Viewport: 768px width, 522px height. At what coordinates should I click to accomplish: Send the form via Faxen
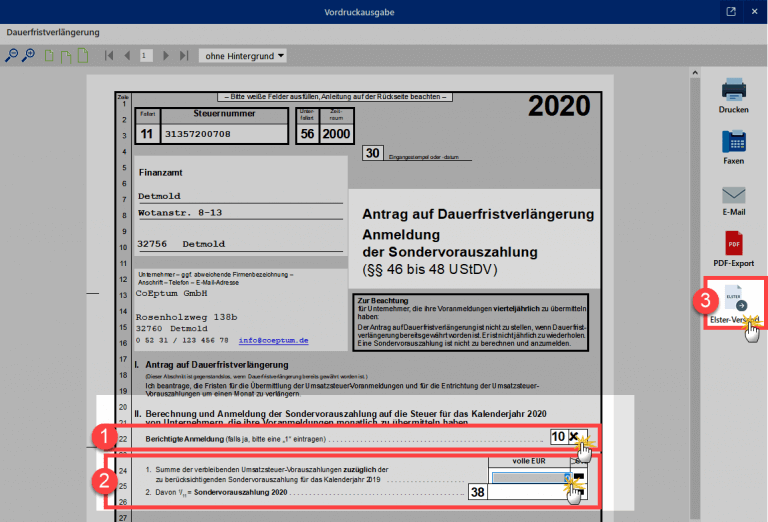pyautogui.click(x=734, y=148)
